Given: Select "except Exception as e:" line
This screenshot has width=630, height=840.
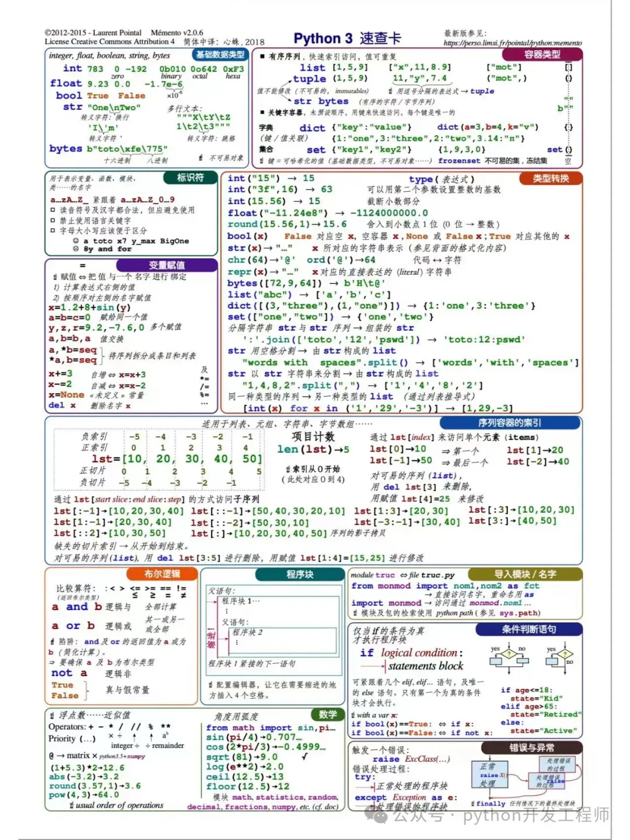Looking at the screenshot, I should (x=405, y=797).
